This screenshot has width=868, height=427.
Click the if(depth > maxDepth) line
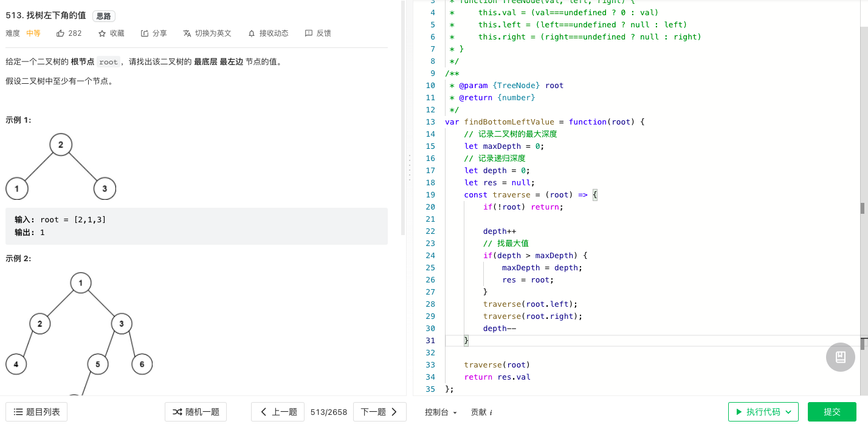pyautogui.click(x=536, y=255)
